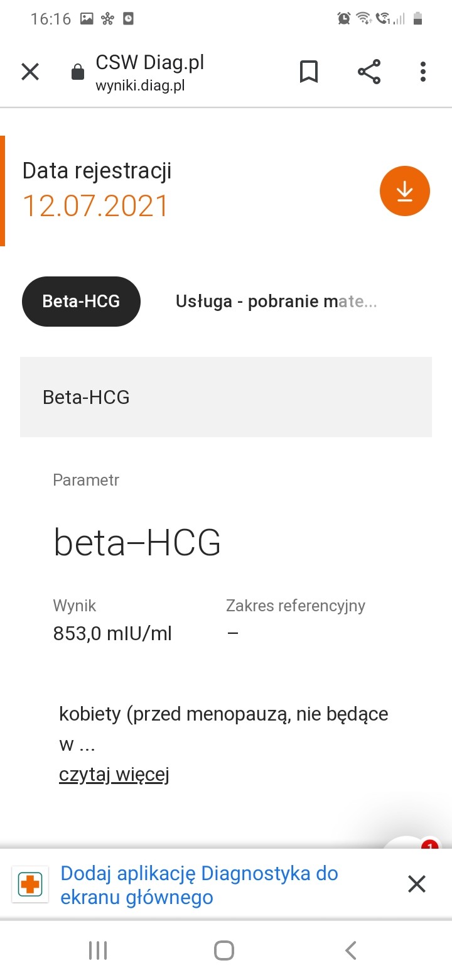
Task: Tap the Diagnostyka app icon in banner
Action: tap(30, 885)
